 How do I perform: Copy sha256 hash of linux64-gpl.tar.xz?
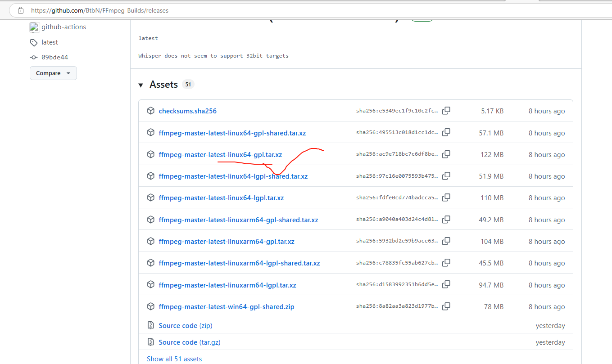[446, 154]
